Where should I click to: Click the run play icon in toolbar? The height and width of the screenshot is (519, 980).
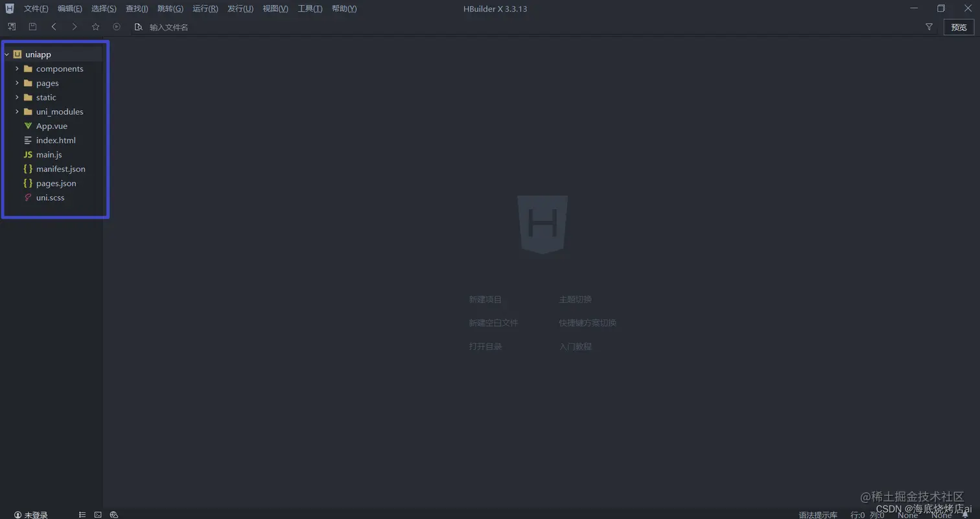click(x=117, y=27)
